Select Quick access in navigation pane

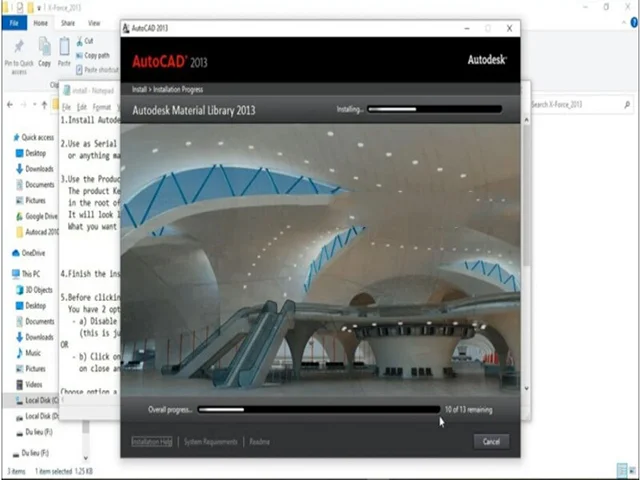click(x=33, y=137)
